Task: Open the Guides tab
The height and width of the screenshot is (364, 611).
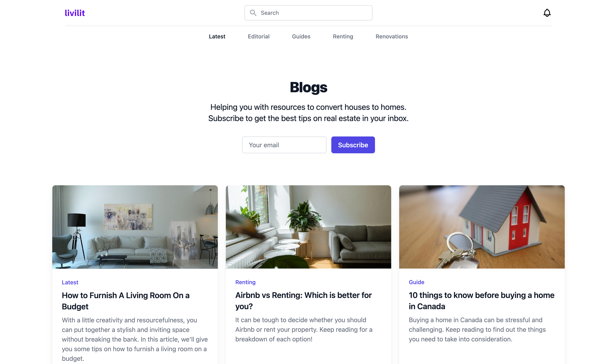Action: click(x=301, y=36)
